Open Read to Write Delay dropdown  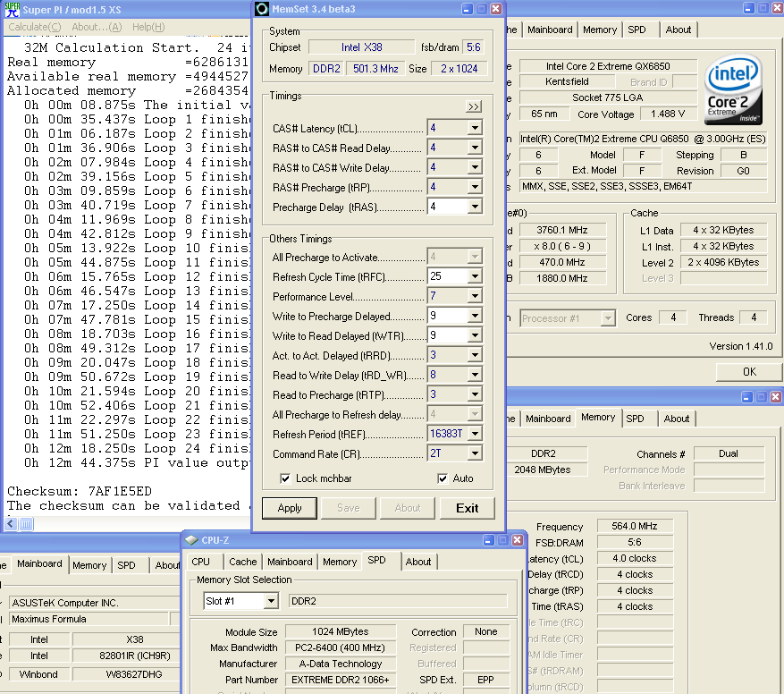(475, 375)
